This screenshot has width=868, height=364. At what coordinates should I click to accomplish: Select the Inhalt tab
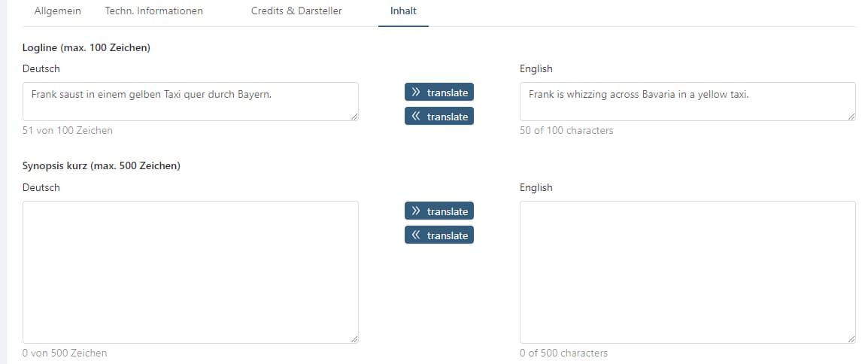click(403, 11)
